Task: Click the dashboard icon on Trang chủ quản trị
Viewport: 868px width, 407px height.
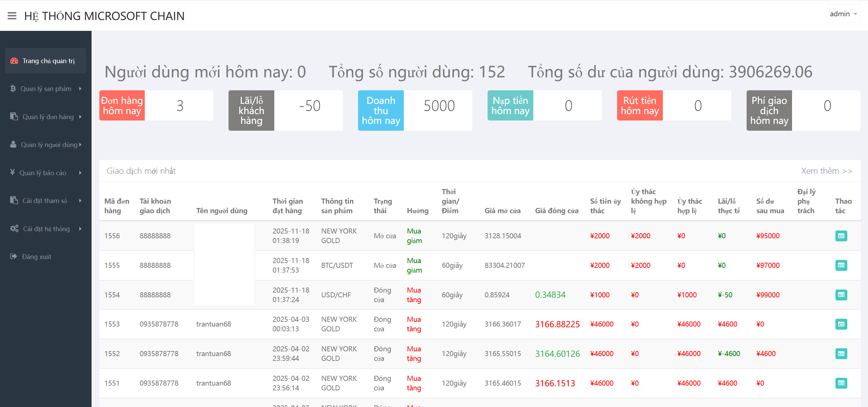Action: click(14, 60)
